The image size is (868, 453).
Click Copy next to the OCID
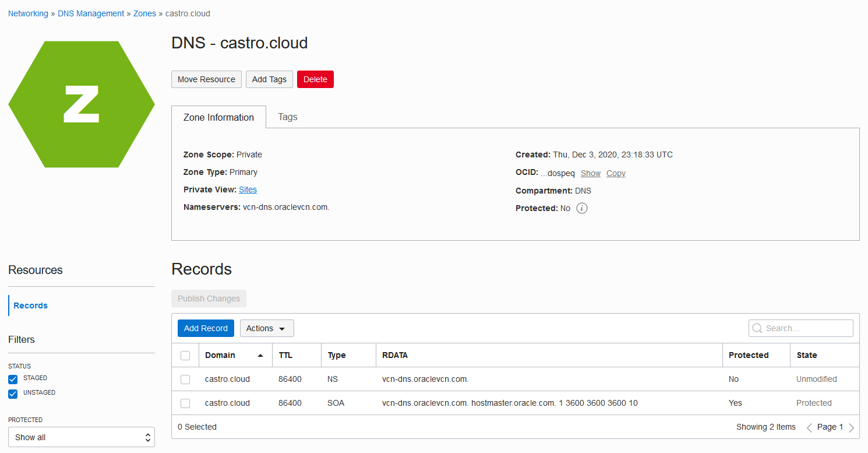615,173
